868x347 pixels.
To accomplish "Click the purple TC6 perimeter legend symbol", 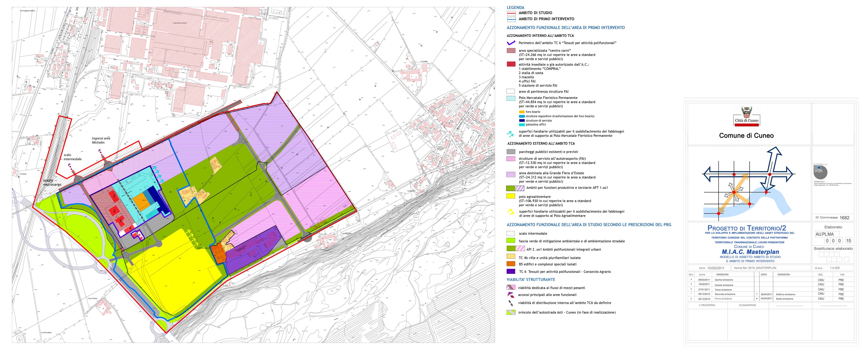I will (x=511, y=43).
